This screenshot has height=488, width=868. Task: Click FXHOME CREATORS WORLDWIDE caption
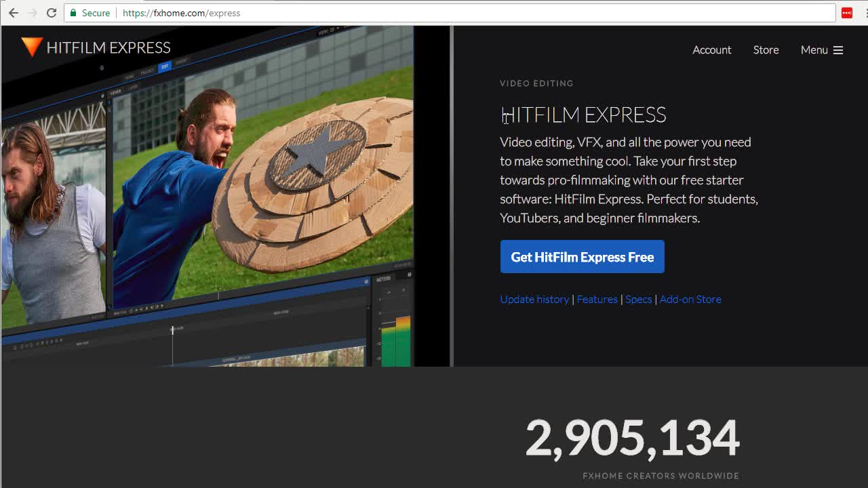tap(660, 476)
